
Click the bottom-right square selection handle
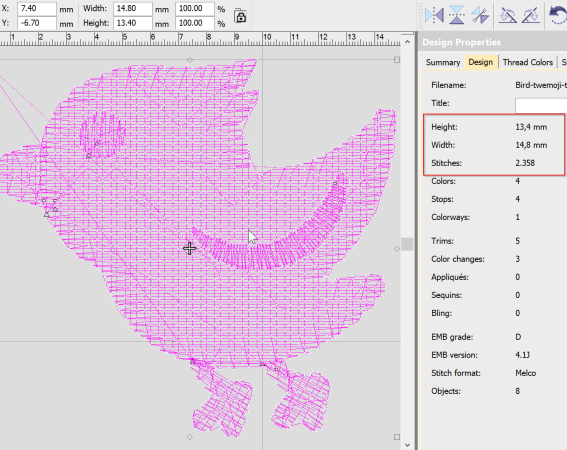(397, 437)
